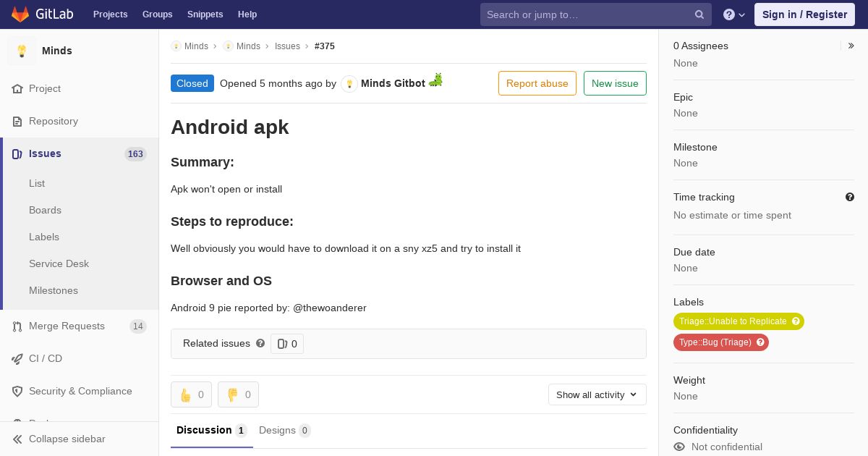Viewport: 868px width, 456px height.
Task: Click the Android apk issue title
Action: (x=230, y=127)
